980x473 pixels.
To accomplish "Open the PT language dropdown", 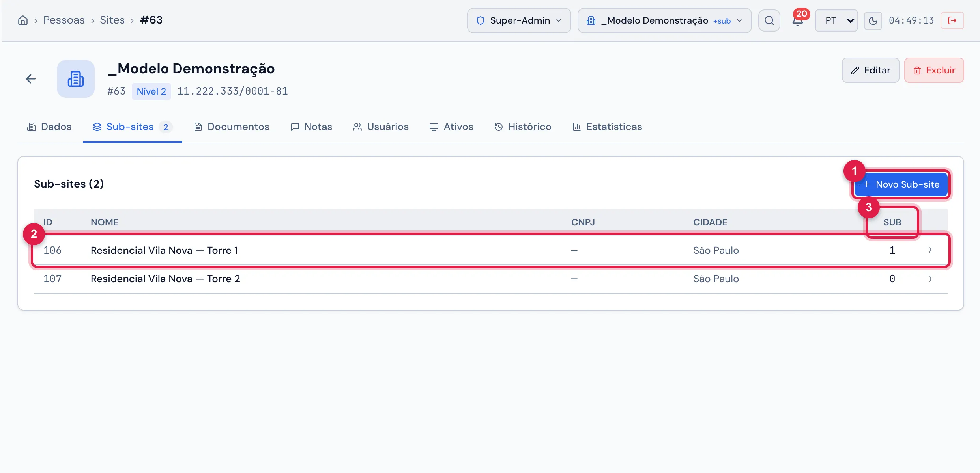I will 836,20.
